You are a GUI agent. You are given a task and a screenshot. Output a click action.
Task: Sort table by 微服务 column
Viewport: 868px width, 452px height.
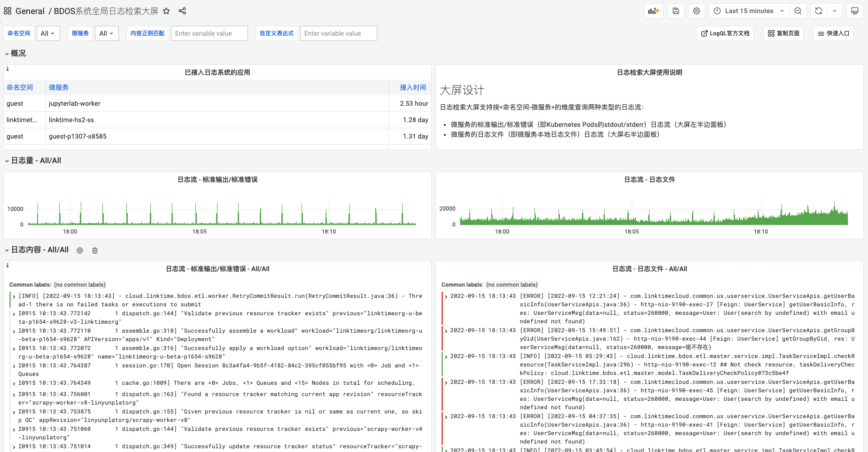(59, 87)
